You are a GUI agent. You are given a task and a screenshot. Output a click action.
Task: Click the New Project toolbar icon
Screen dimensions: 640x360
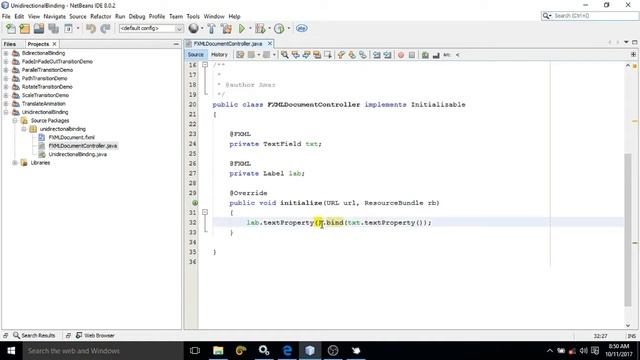pos(24,29)
